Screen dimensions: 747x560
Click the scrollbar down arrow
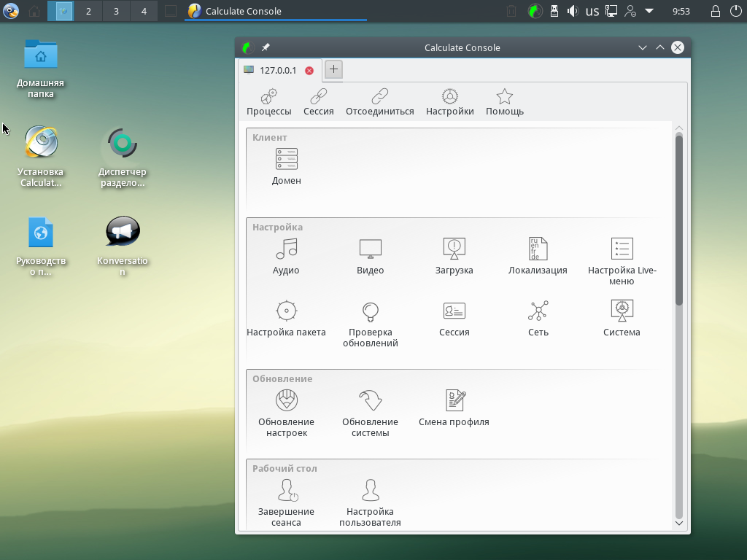point(679,523)
